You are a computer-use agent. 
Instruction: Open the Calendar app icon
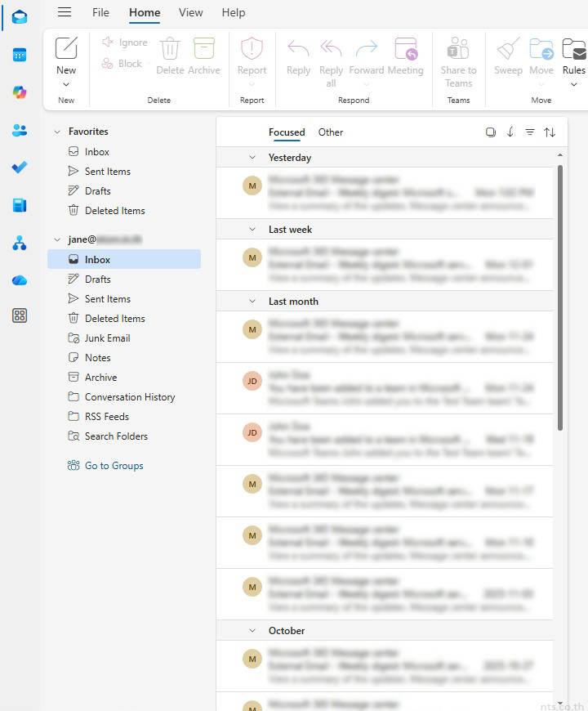[20, 55]
